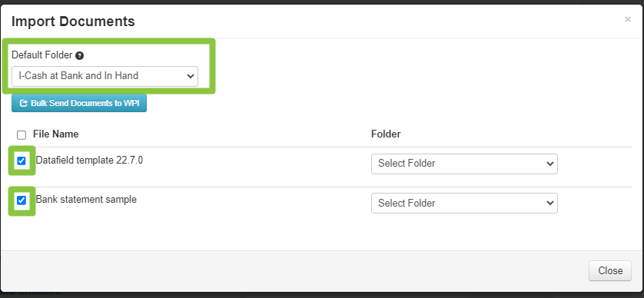Select the Bank statement sample file name
This screenshot has width=644, height=298.
[x=86, y=200]
